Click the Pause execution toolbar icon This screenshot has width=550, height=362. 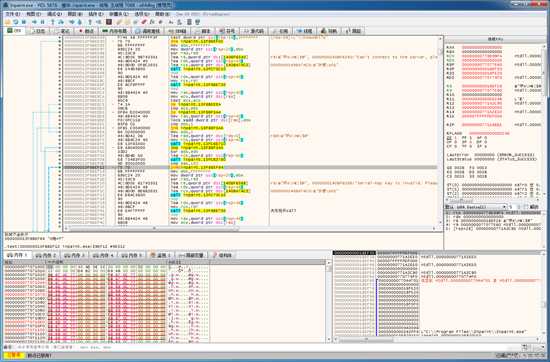[42, 22]
